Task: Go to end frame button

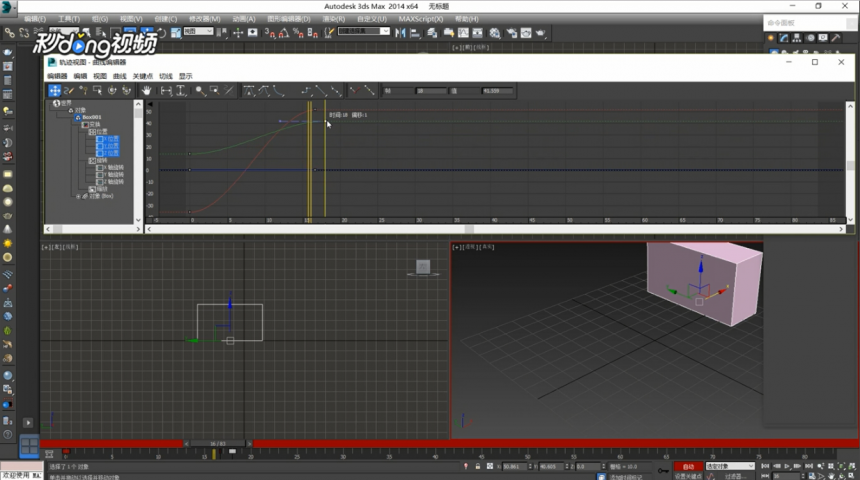Action: (808, 466)
